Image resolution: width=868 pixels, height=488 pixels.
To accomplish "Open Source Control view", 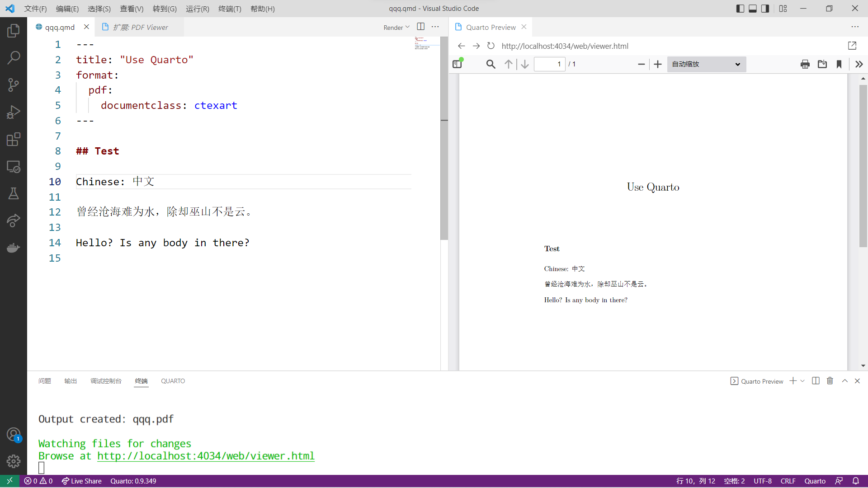I will pyautogui.click(x=14, y=84).
